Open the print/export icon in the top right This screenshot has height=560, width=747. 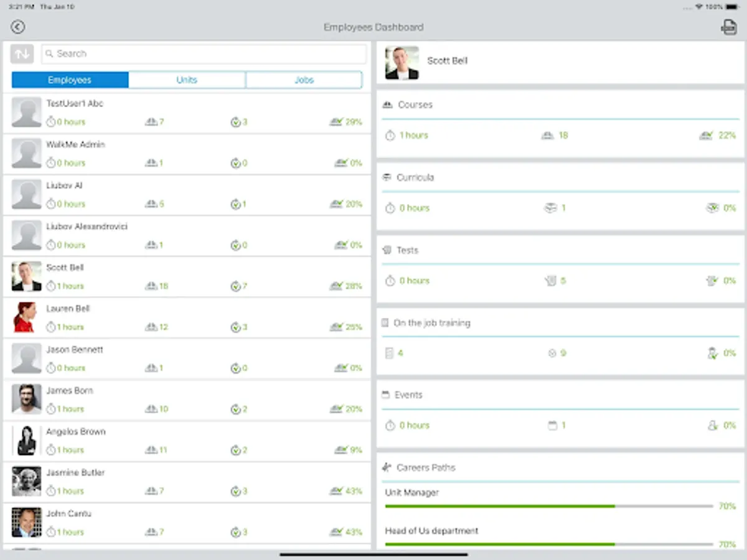pos(728,27)
